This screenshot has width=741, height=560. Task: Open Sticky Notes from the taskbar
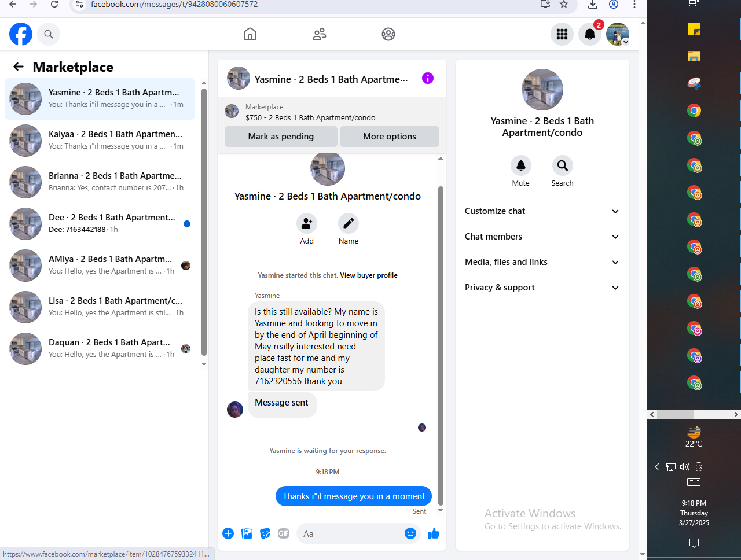click(694, 29)
